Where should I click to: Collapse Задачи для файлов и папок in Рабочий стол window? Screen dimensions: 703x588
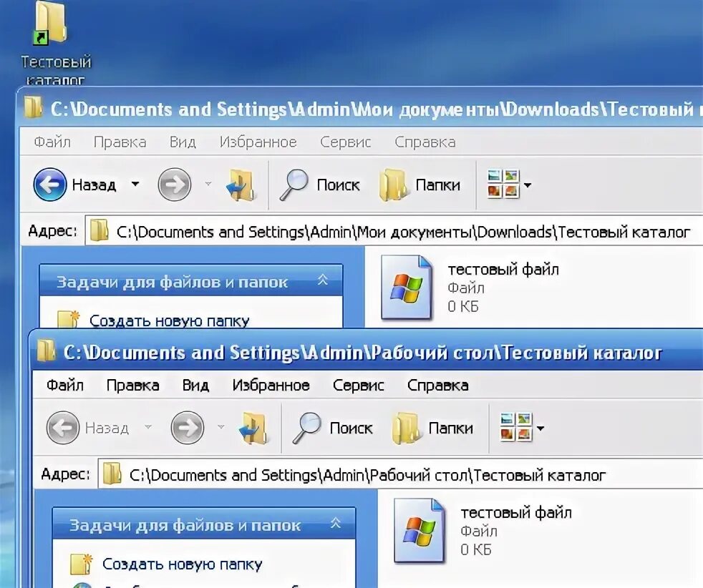click(x=336, y=524)
